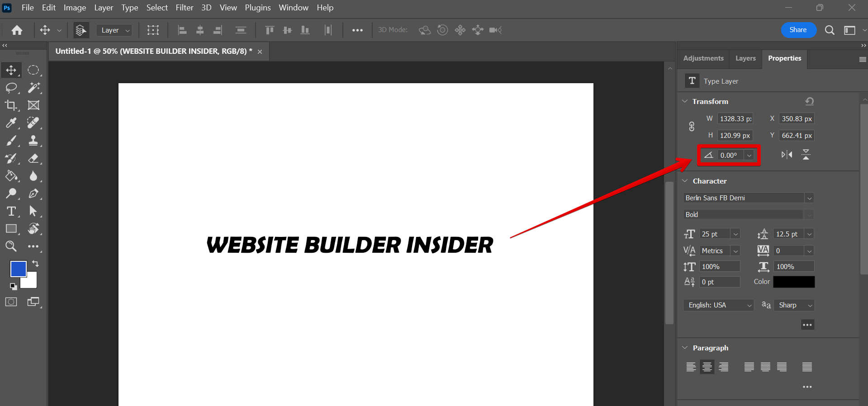
Task: Switch to the Layers tab
Action: (745, 58)
